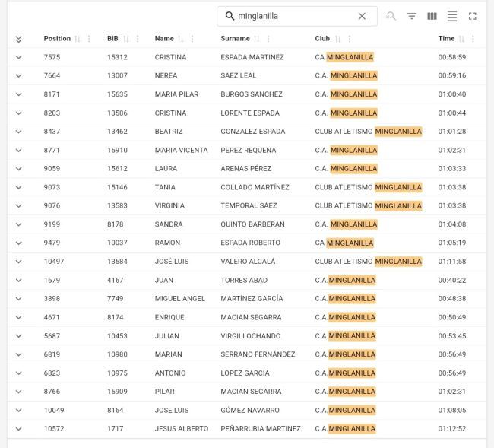
Task: Sort by Name column arrows
Action: pyautogui.click(x=181, y=39)
